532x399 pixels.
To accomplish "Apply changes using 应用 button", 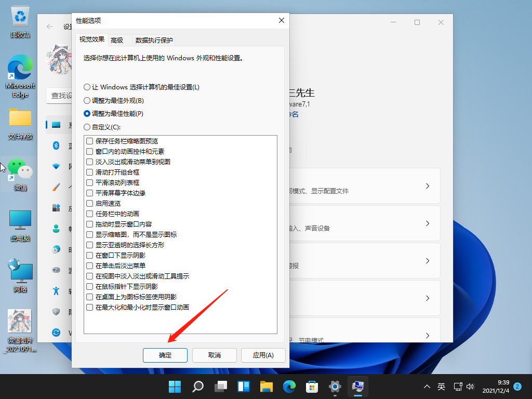I will click(x=263, y=355).
